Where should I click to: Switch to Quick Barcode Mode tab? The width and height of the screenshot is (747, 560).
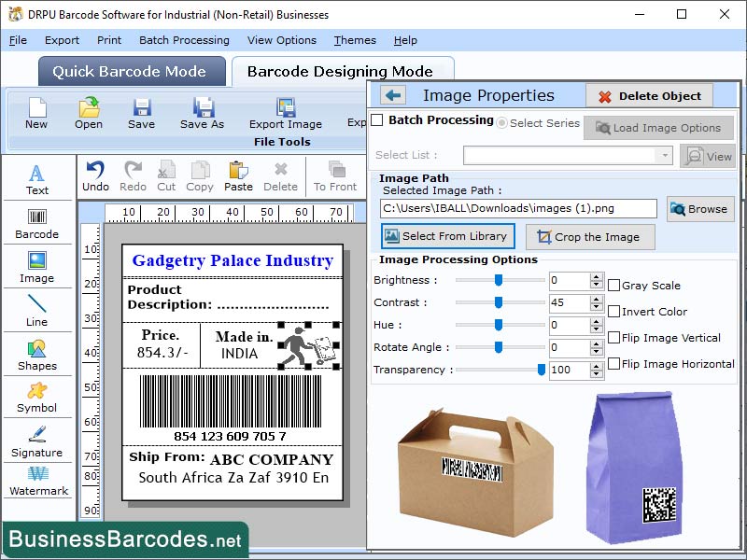pos(131,71)
